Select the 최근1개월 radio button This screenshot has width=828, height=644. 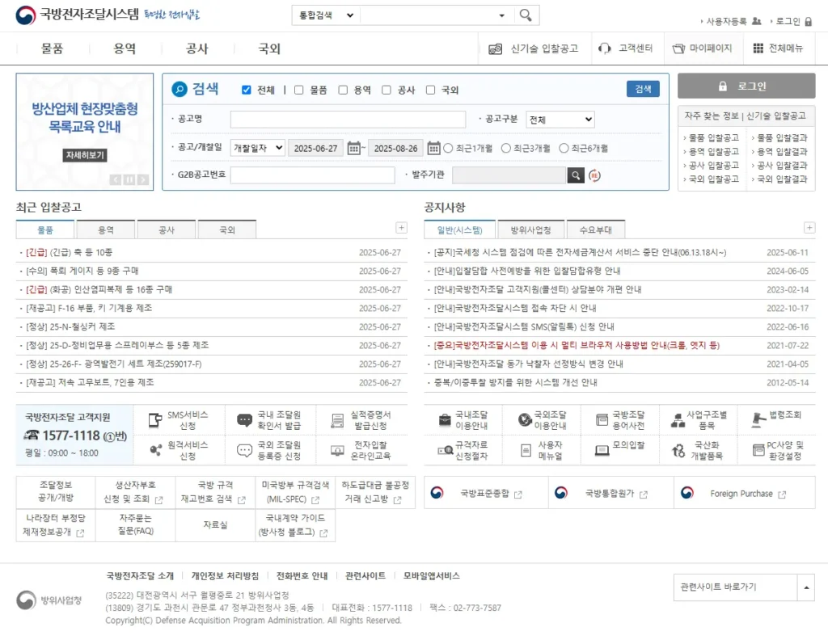pos(448,149)
